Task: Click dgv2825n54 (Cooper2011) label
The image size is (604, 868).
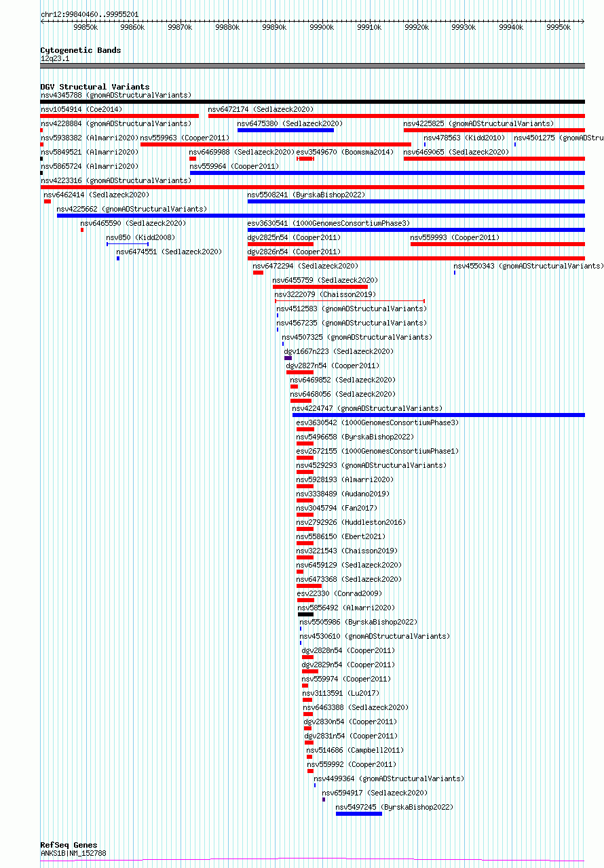Action: coord(294,237)
